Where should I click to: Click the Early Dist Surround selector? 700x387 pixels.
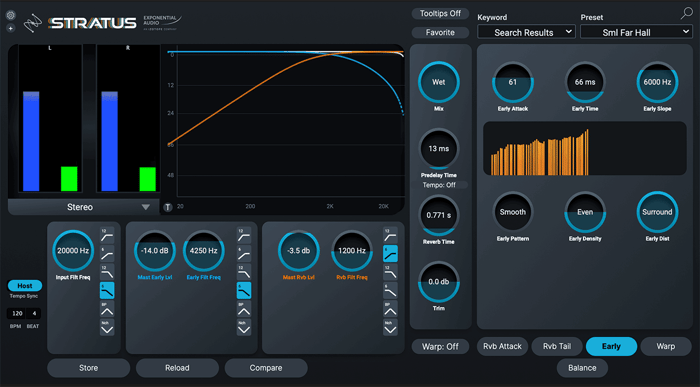pyautogui.click(x=657, y=212)
